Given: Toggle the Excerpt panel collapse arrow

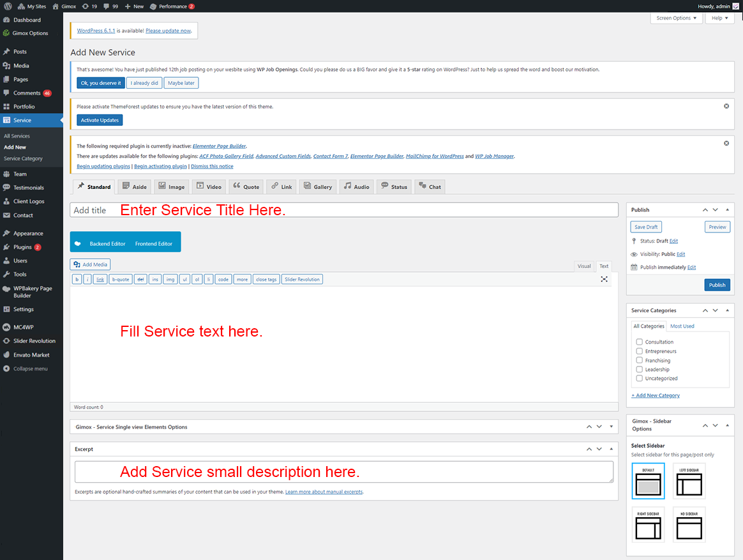Looking at the screenshot, I should 612,449.
